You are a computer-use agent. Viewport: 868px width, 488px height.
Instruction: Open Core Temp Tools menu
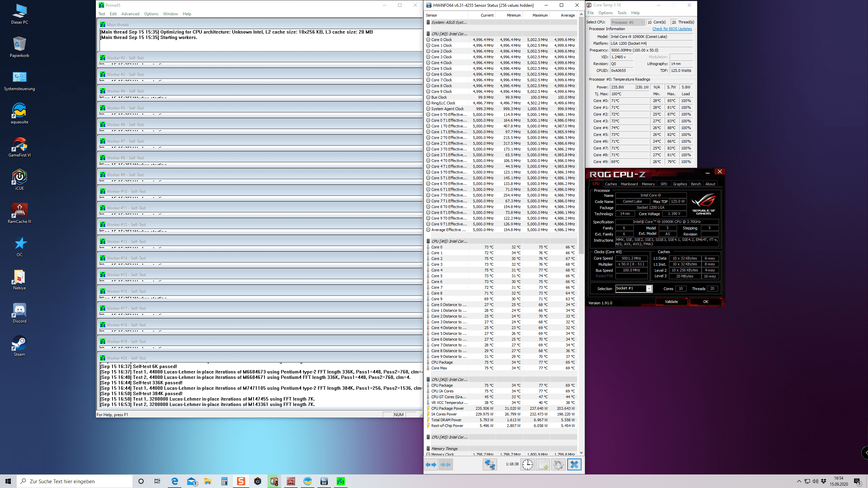coord(622,13)
